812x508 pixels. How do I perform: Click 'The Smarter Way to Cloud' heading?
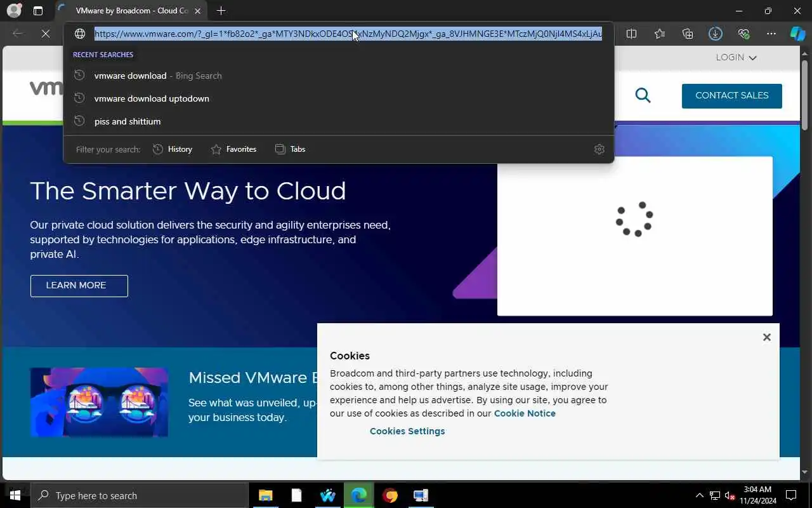pos(188,191)
